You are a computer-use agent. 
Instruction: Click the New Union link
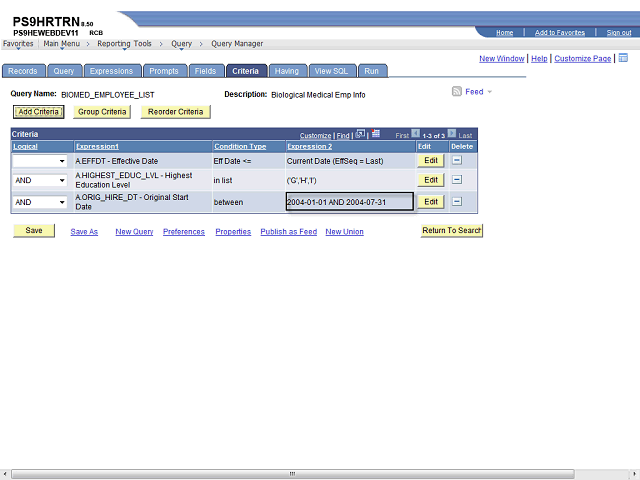344,232
